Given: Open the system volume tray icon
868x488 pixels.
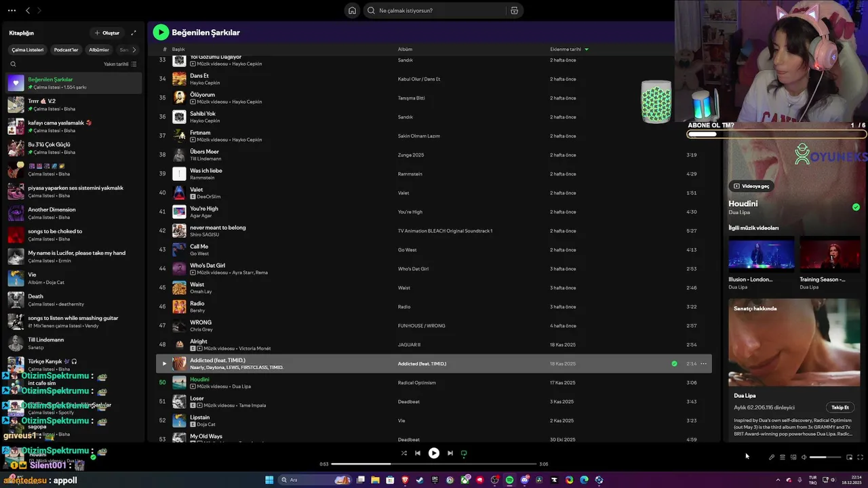Looking at the screenshot, I should 833,480.
